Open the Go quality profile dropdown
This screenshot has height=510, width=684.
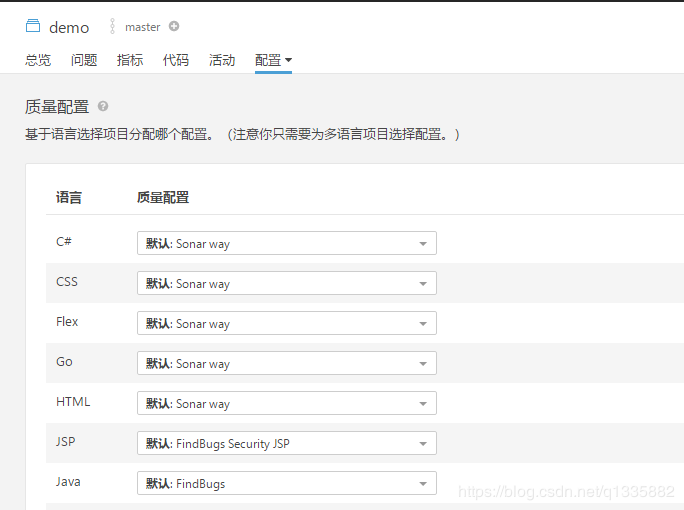click(x=287, y=363)
